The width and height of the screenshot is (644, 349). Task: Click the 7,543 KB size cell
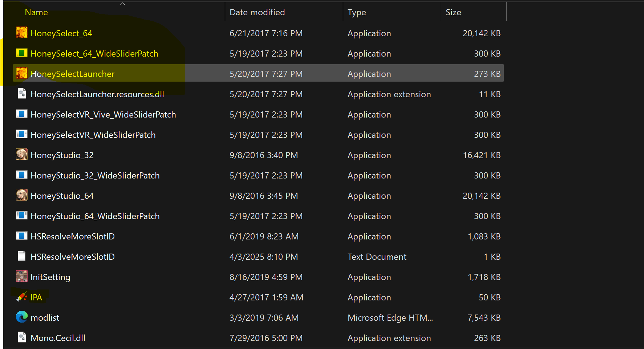(x=484, y=318)
